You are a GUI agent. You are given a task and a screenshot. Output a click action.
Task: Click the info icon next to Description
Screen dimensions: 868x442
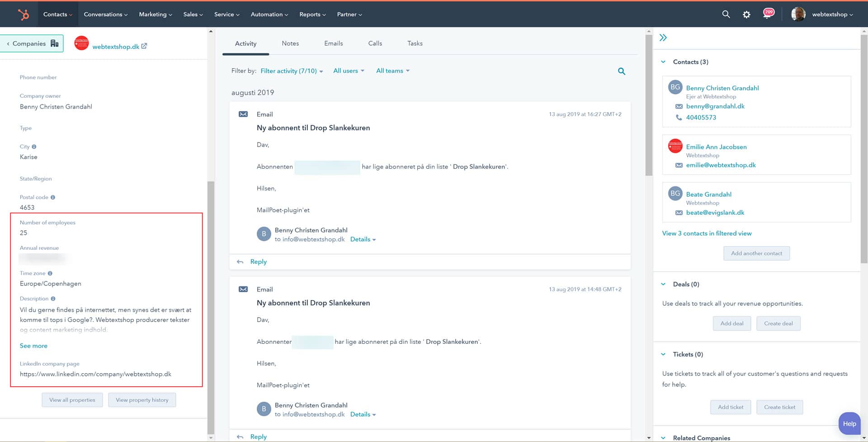tap(53, 299)
